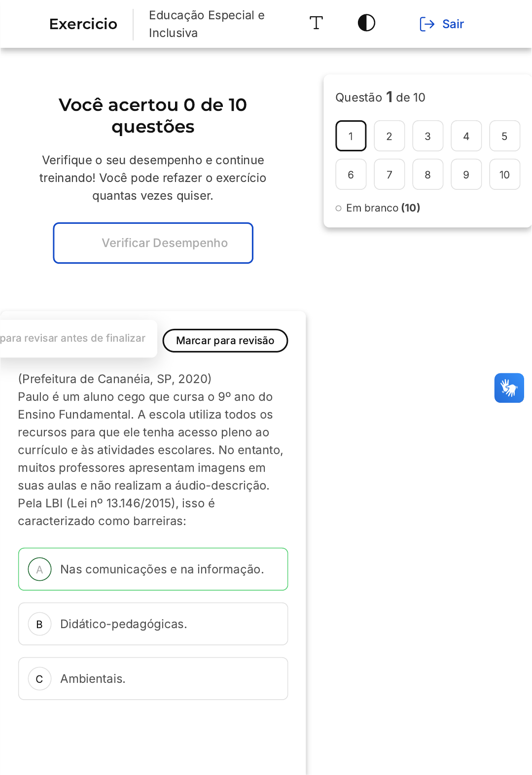
Task: Go to question 3
Action: click(427, 136)
